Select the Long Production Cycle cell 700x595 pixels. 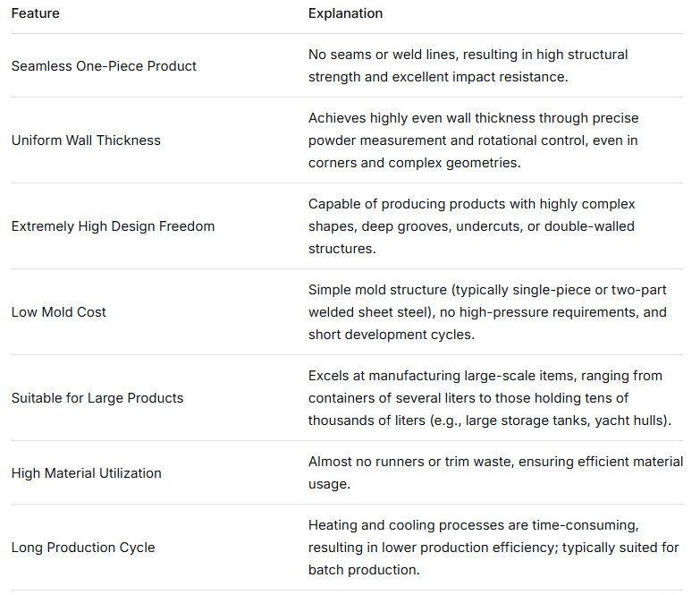point(83,548)
